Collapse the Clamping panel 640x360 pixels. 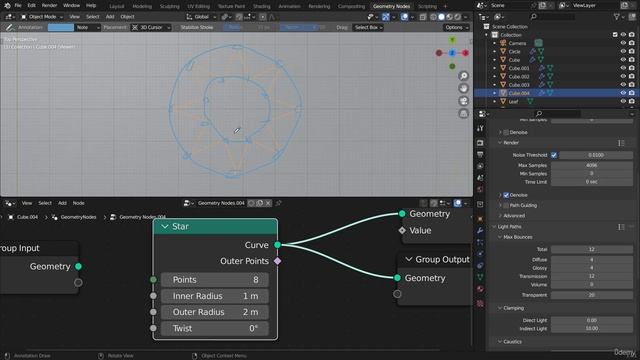pyautogui.click(x=500, y=308)
